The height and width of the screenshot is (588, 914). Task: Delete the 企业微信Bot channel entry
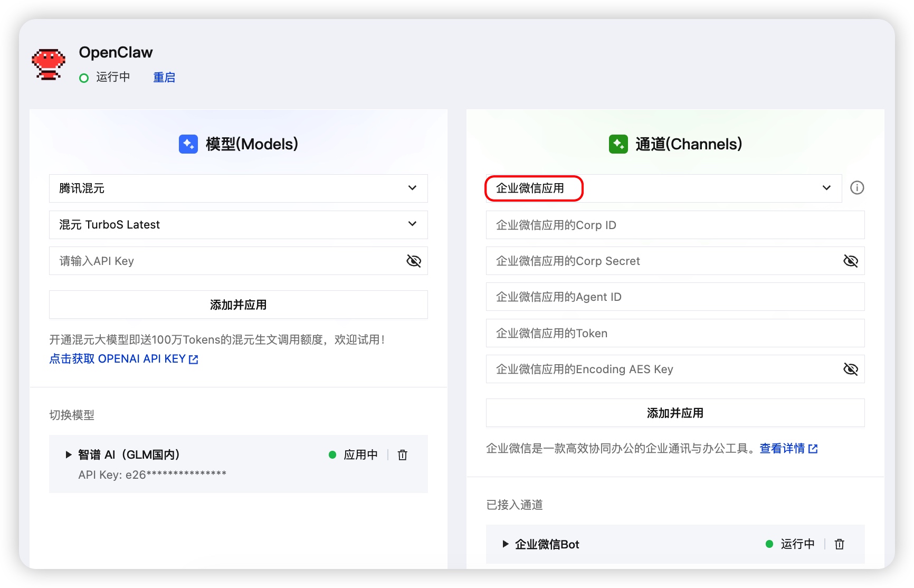click(x=840, y=544)
